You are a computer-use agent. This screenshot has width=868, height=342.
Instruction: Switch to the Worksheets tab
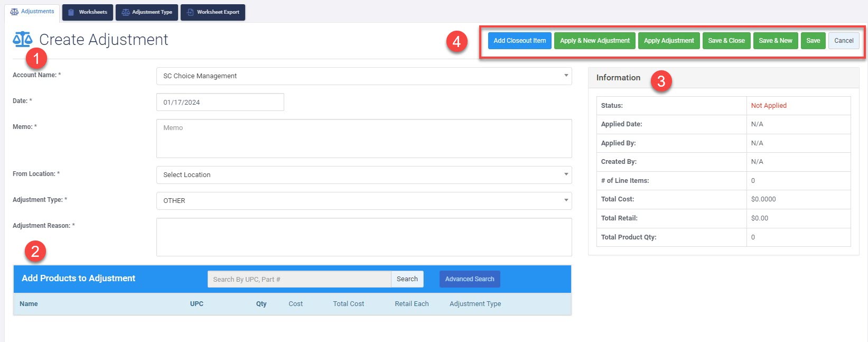(88, 12)
